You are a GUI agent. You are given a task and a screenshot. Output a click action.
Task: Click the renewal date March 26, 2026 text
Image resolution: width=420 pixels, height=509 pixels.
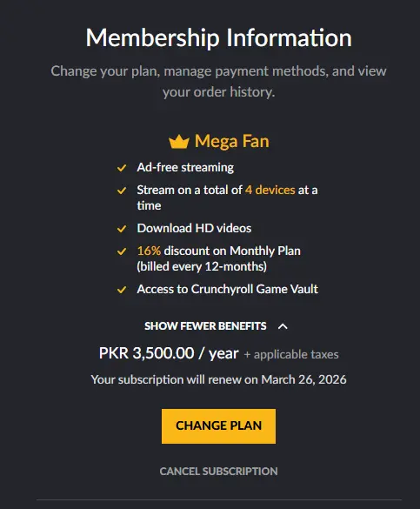coord(303,379)
